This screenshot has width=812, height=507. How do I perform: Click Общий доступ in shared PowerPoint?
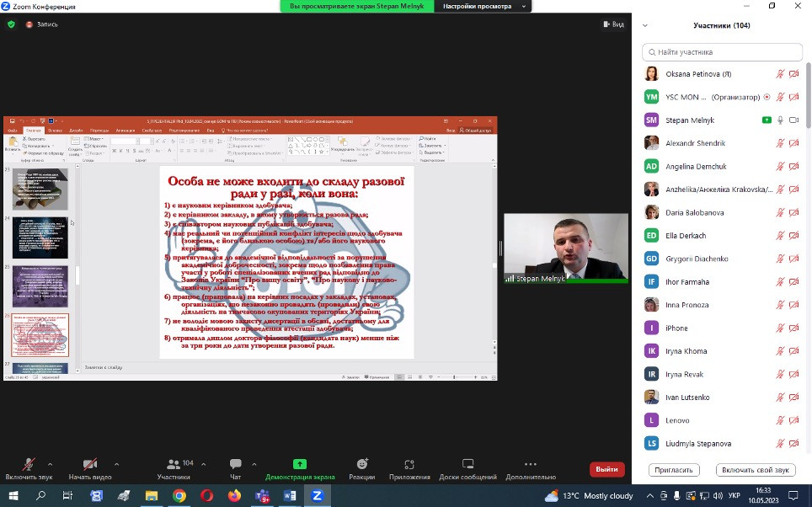pos(476,131)
